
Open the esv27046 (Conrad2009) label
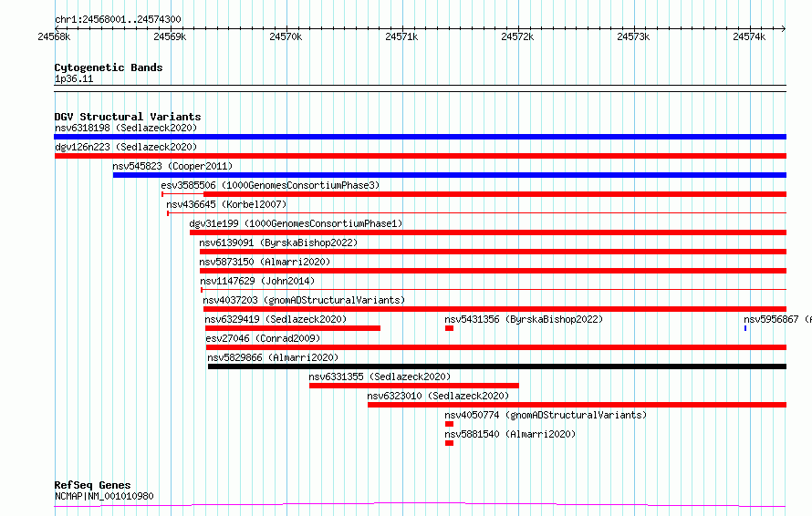pos(263,338)
